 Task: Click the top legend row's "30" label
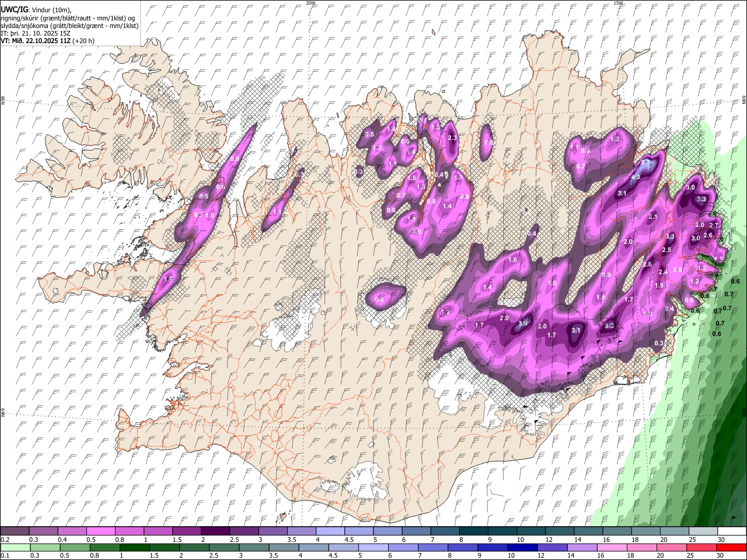pyautogui.click(x=721, y=540)
